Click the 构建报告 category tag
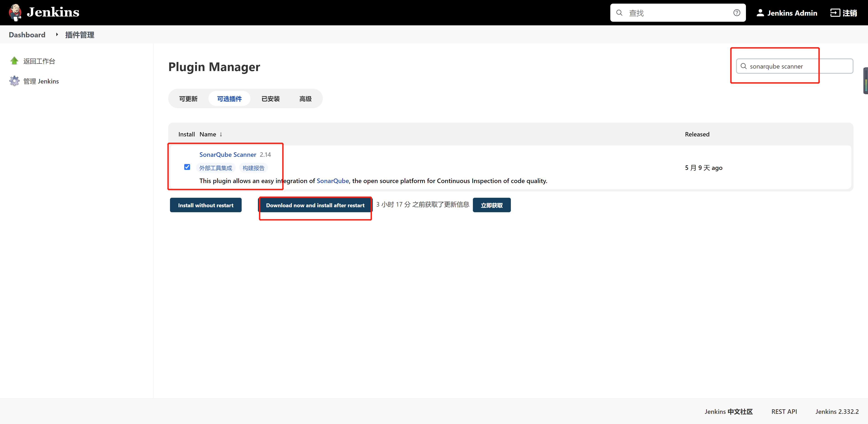This screenshot has height=424, width=868. 253,168
